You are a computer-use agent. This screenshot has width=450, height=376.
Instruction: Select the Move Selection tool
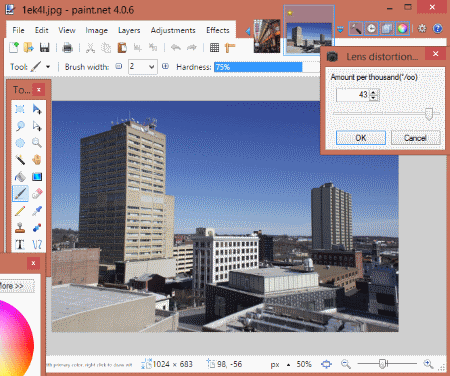coord(37,126)
